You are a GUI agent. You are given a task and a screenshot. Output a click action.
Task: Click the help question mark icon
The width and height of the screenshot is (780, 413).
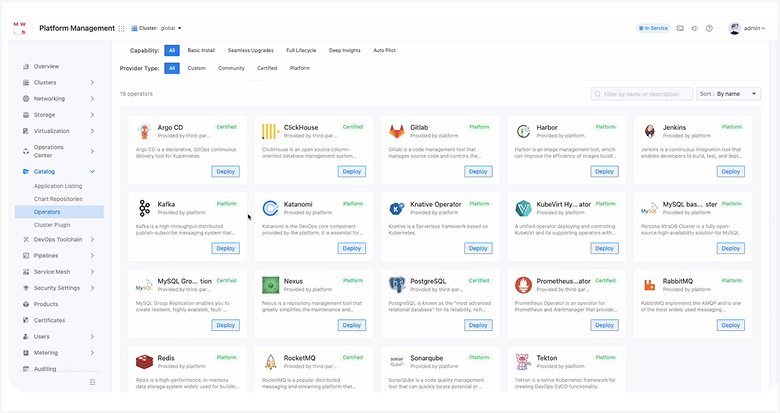[x=708, y=28]
